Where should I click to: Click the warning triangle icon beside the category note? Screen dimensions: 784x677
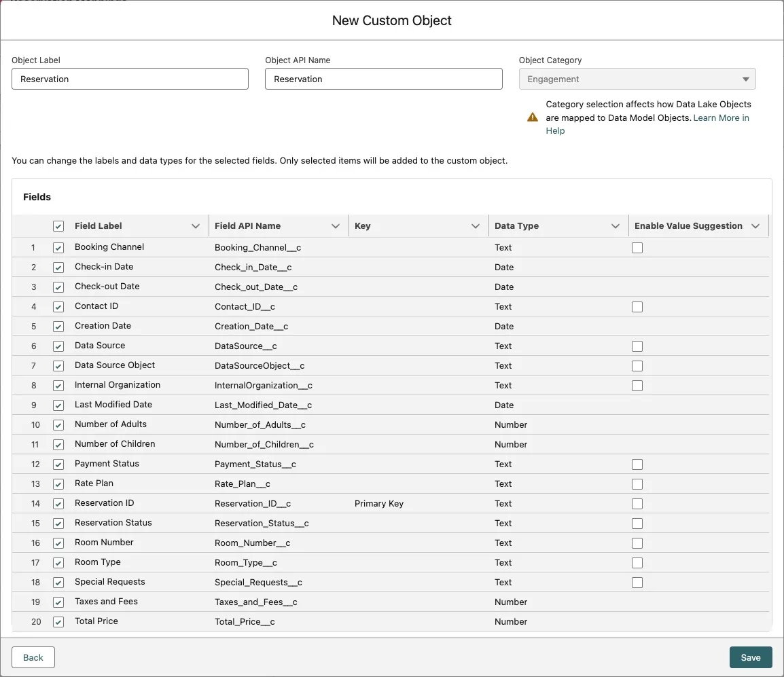(x=533, y=117)
